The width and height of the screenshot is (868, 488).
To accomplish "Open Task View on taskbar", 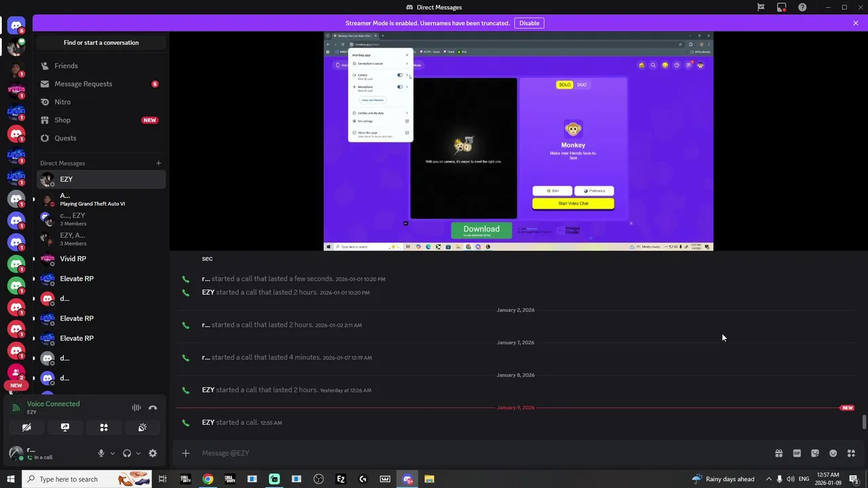I will (x=163, y=479).
